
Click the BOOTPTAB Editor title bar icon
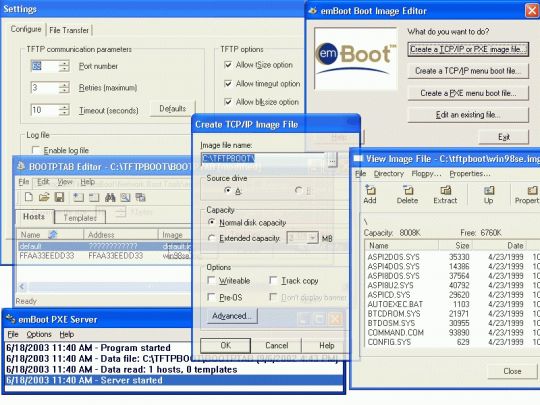click(x=21, y=166)
